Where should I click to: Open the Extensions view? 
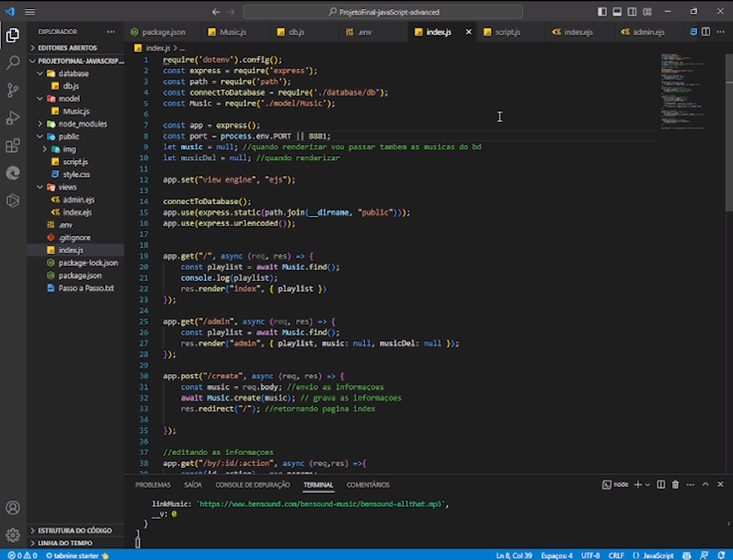[12, 145]
